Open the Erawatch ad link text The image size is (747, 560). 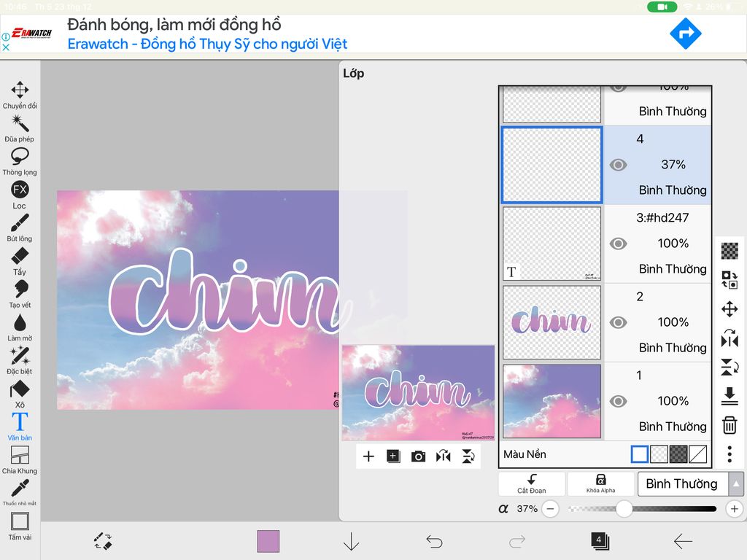(207, 44)
